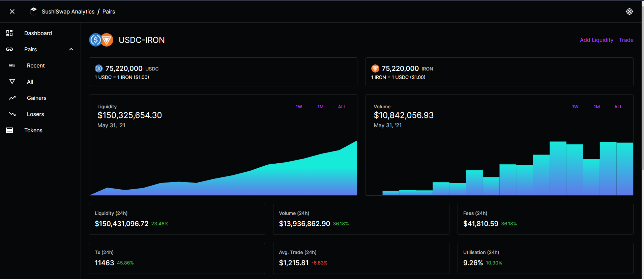Click the trending-up icon beside Gainers
The image size is (644, 279).
point(12,98)
